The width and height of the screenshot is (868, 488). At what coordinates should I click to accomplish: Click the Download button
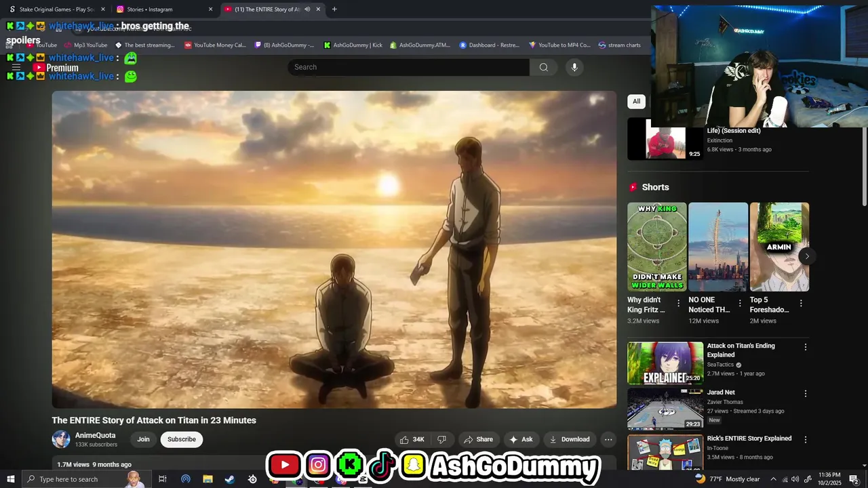(x=570, y=439)
